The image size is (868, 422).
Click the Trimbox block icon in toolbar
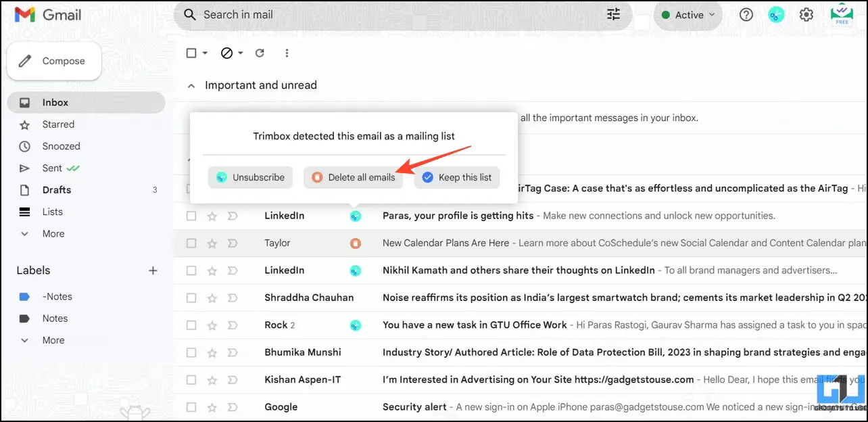(227, 53)
